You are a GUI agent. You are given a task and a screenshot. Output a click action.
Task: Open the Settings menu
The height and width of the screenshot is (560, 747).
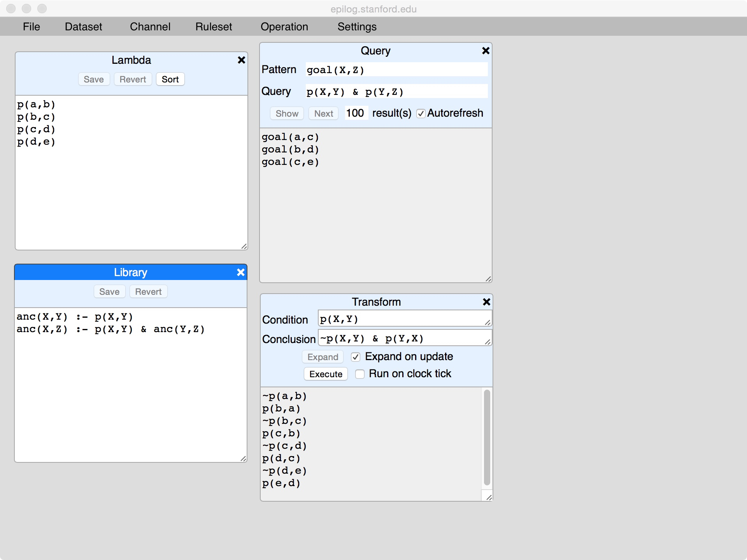click(357, 26)
